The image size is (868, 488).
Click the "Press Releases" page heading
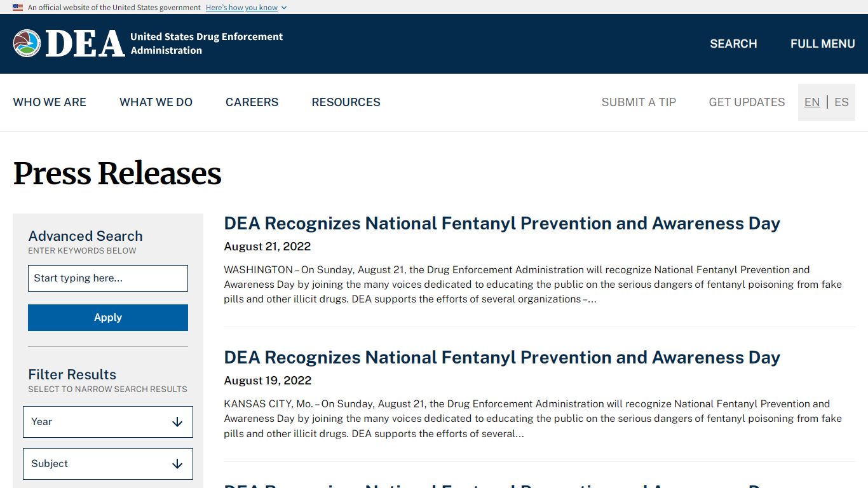(x=118, y=173)
